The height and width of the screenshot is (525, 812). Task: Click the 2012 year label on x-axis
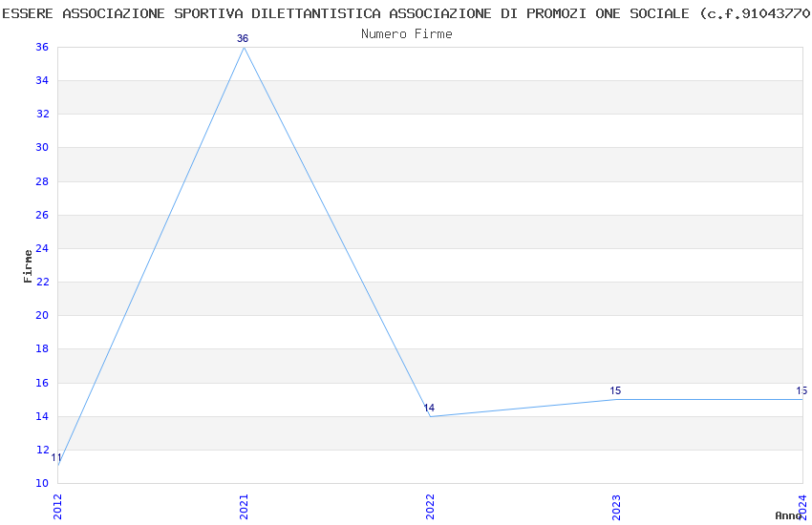tap(57, 507)
